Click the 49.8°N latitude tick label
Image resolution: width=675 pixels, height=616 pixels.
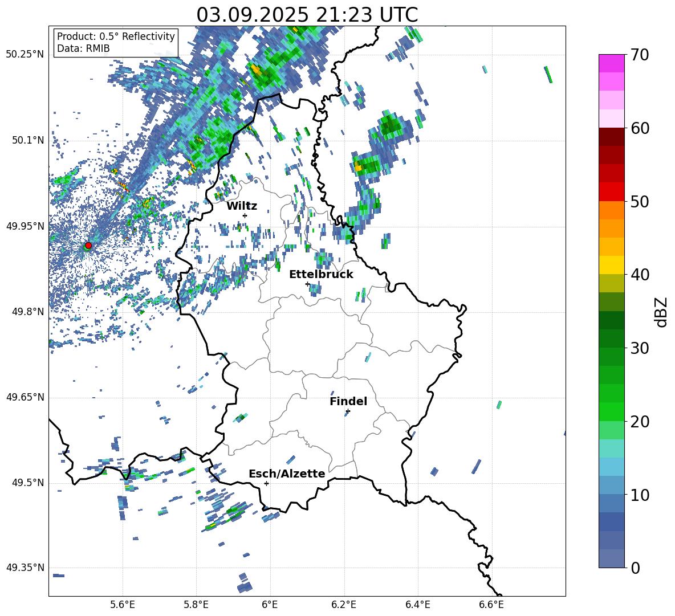coord(28,312)
